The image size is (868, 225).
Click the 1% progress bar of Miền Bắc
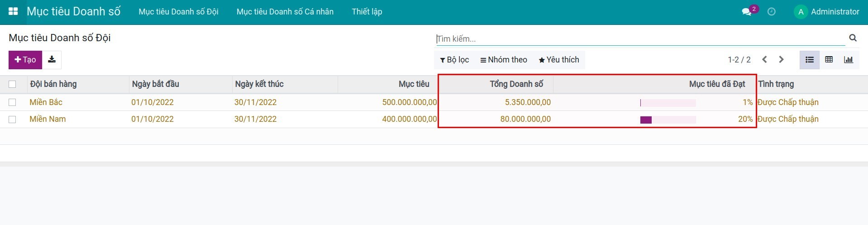coord(668,103)
